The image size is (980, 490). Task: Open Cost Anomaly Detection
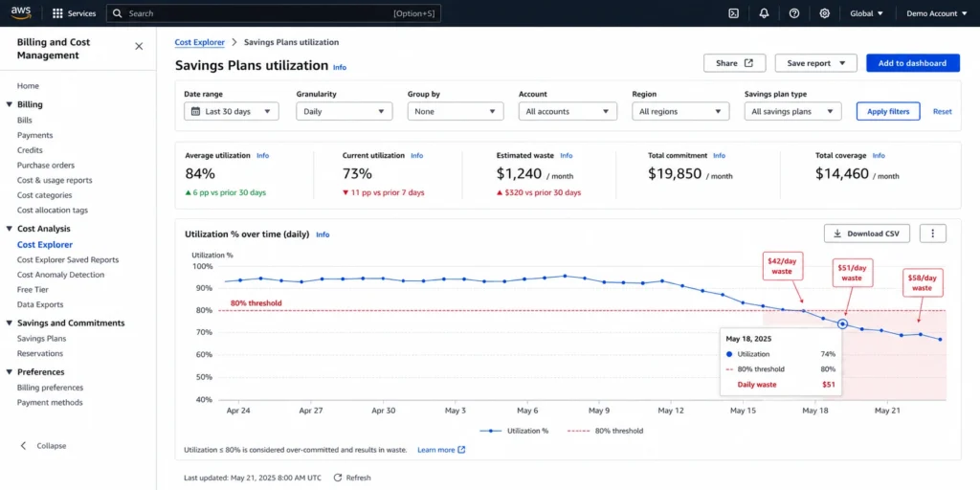pyautogui.click(x=60, y=275)
